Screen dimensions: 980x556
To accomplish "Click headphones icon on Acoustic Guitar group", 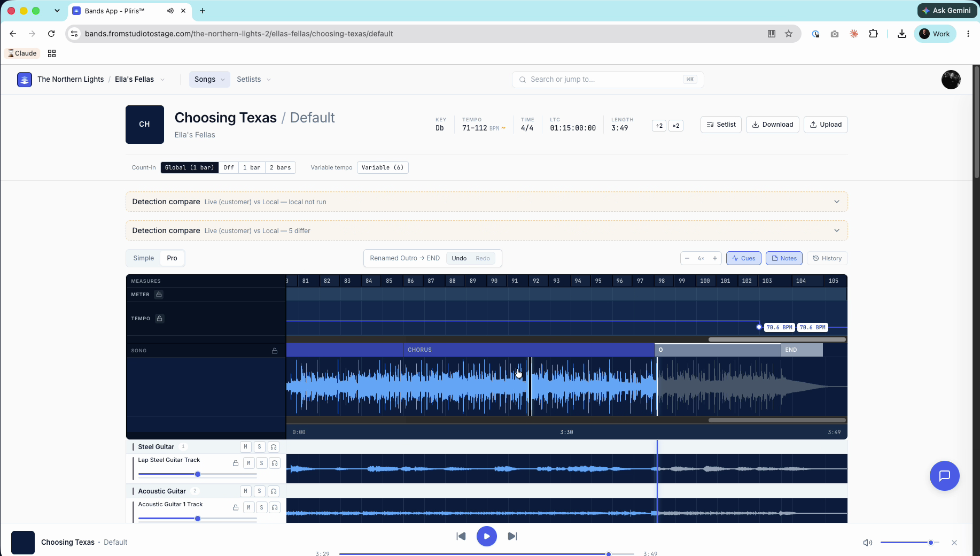I will (x=274, y=491).
